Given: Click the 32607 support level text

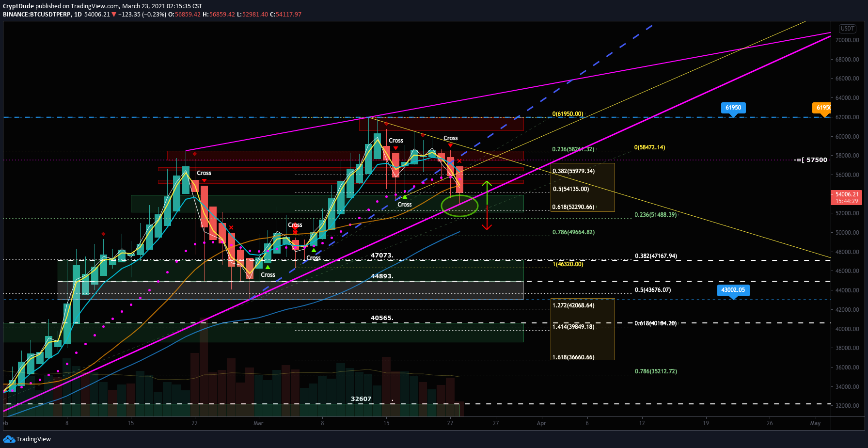Looking at the screenshot, I should (361, 399).
